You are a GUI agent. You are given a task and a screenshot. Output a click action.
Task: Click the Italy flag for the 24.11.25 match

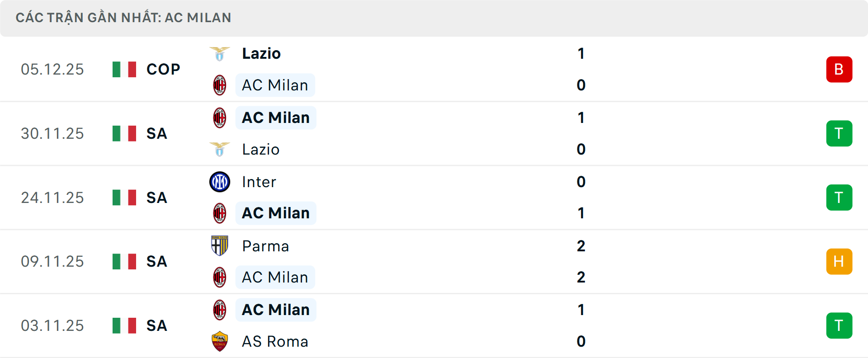[124, 198]
